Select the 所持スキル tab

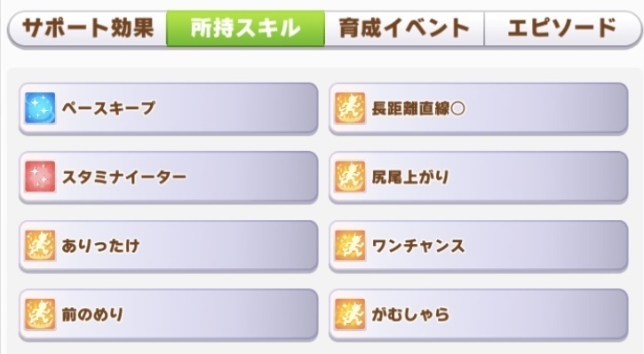[245, 28]
